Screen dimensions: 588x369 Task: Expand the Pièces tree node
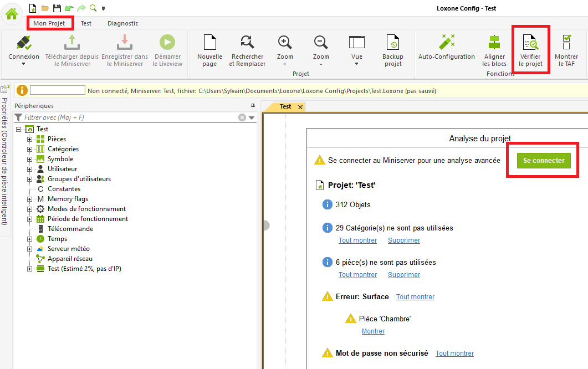coord(30,139)
